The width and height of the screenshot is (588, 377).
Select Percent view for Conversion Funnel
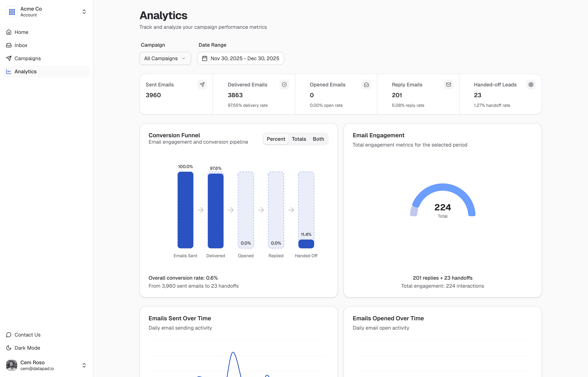(x=276, y=139)
